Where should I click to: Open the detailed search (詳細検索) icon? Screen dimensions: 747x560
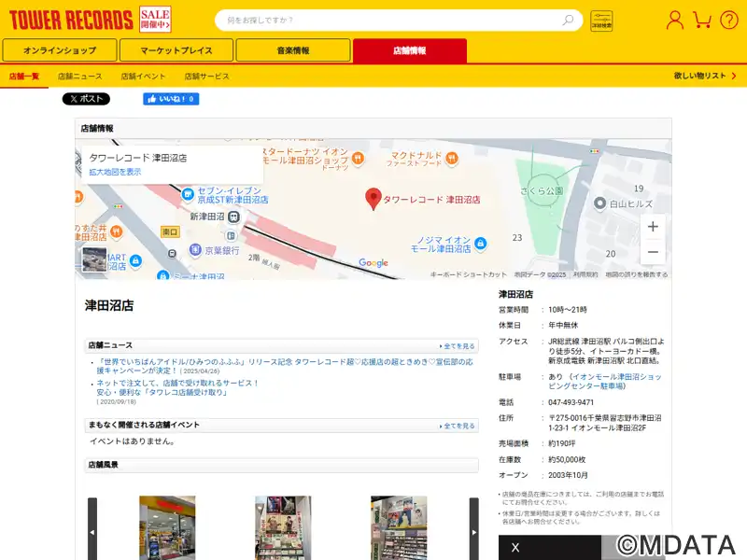tap(601, 21)
